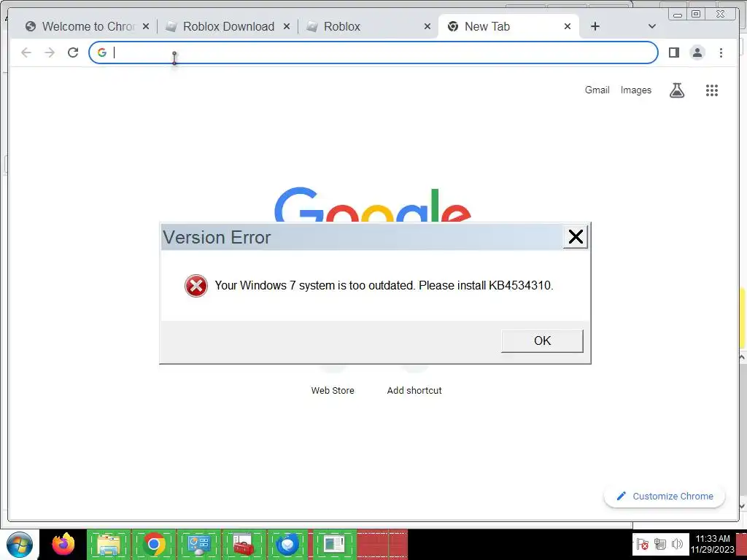
Task: Open the Web Store shortcut
Action: 333,391
